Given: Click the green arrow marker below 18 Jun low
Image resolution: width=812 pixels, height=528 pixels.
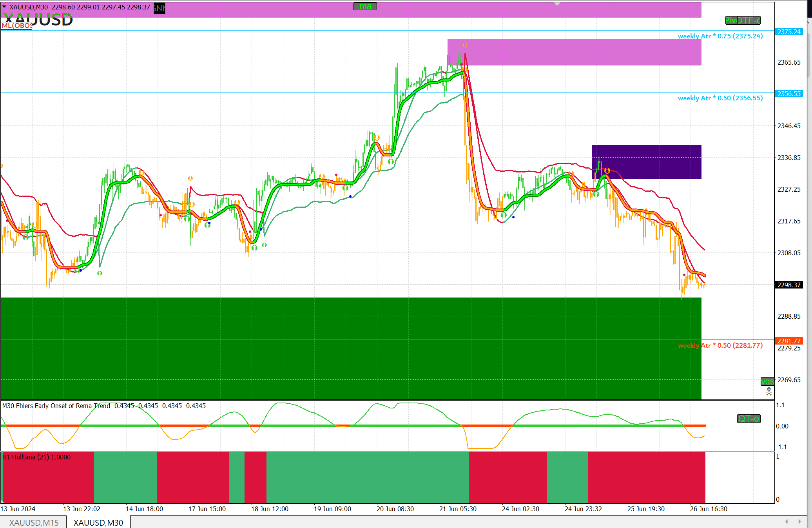Looking at the screenshot, I should point(254,248).
